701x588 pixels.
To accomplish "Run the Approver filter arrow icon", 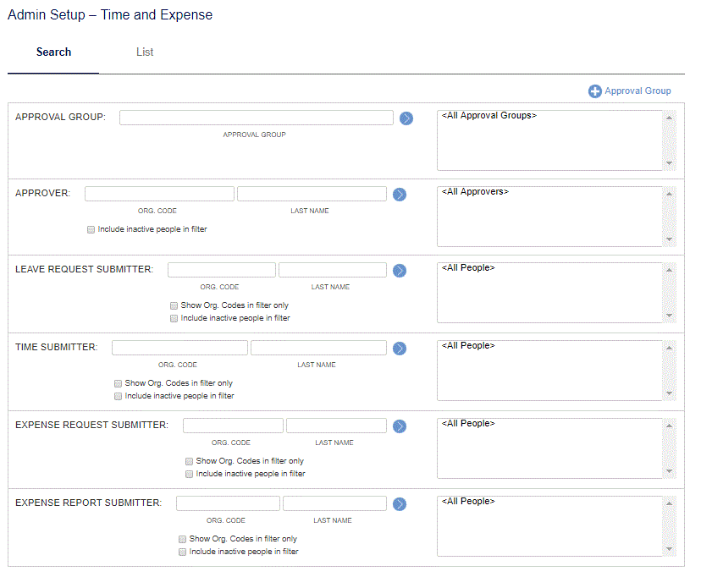I will tap(400, 195).
